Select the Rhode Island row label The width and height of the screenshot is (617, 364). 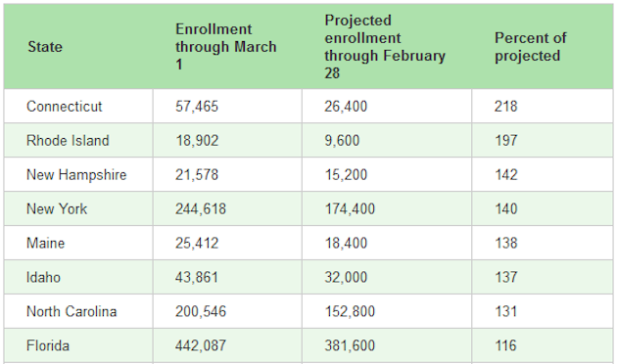coord(68,141)
